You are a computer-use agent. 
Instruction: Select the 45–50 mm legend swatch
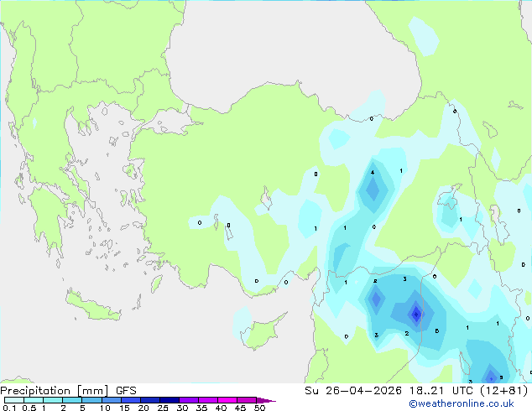247,400
